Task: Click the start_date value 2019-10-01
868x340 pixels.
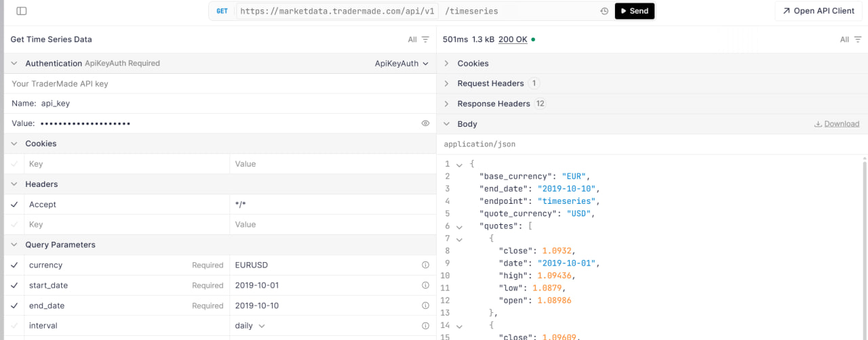Action: 257,285
